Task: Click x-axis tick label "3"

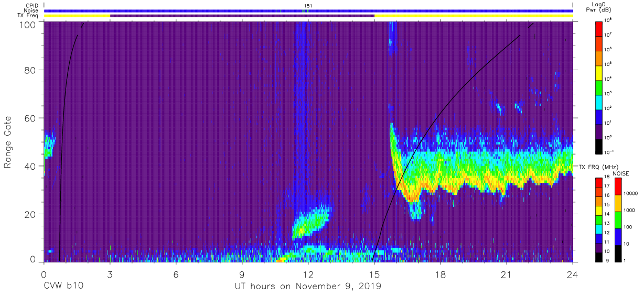Action: click(x=110, y=274)
